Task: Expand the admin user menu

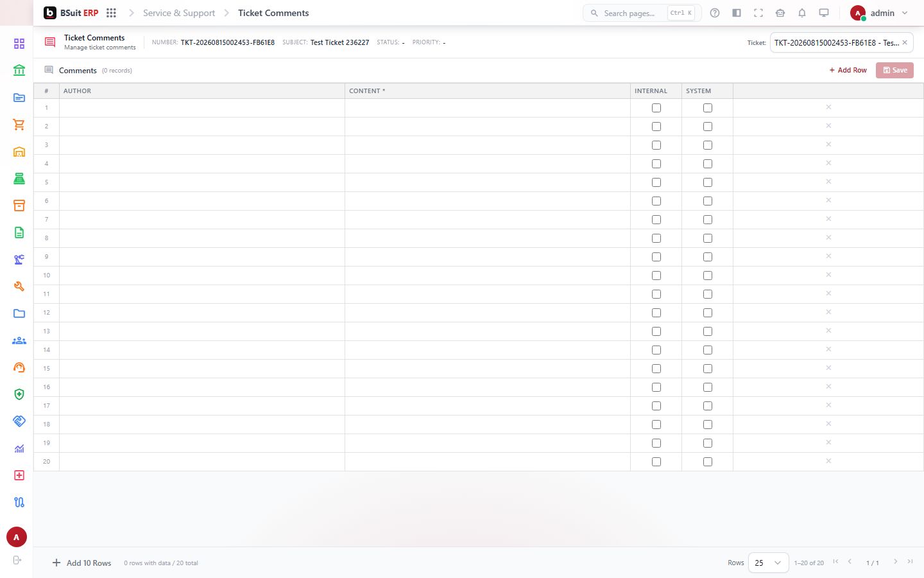Action: click(x=879, y=13)
